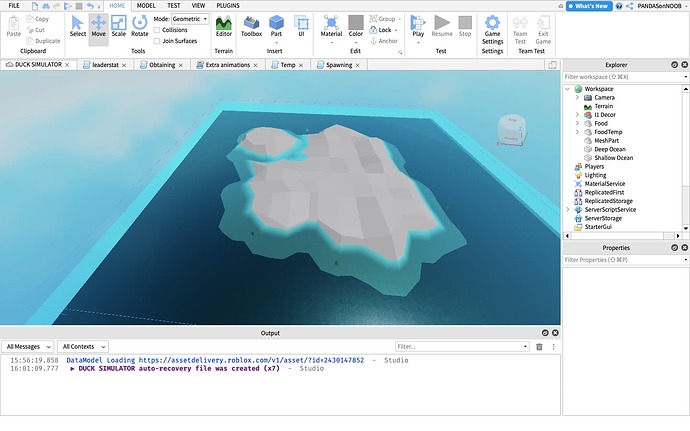Switch to the MODEL ribbon tab
This screenshot has height=431, width=690.
[146, 6]
